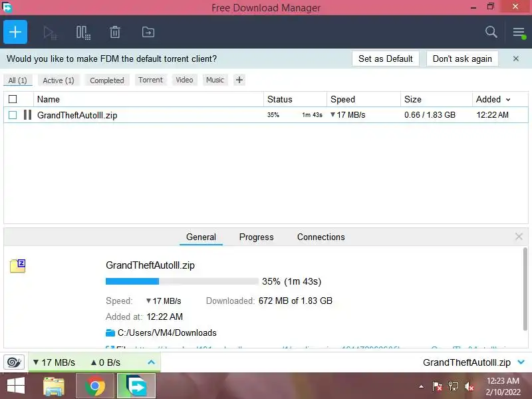Show hidden system tray icons arrow
Image resolution: width=532 pixels, height=399 pixels.
click(x=421, y=386)
